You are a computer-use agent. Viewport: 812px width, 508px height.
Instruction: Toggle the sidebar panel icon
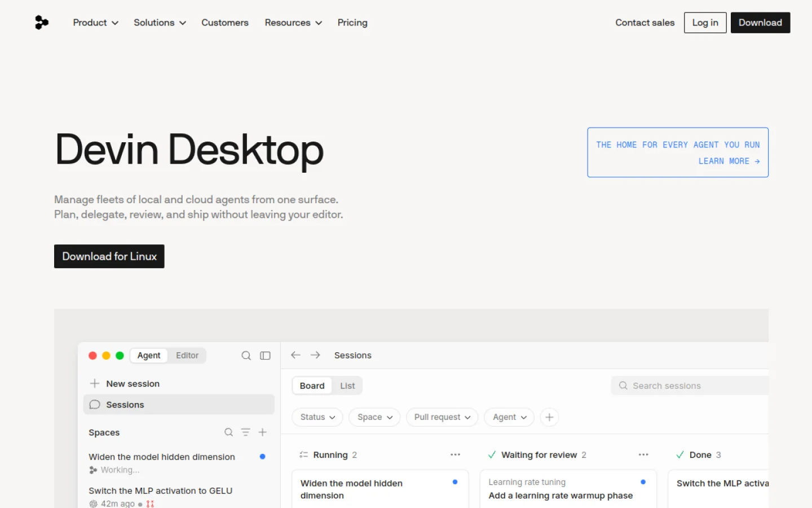pyautogui.click(x=265, y=356)
